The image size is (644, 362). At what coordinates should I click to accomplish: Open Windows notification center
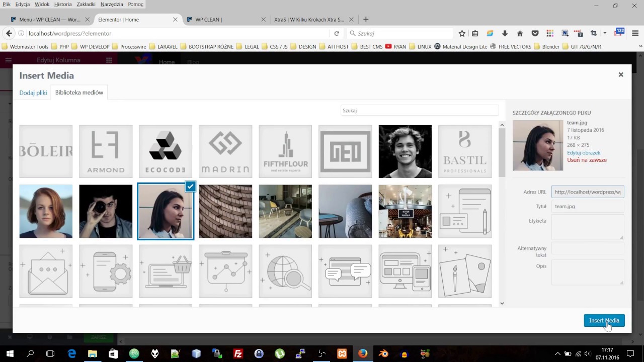tap(630, 353)
